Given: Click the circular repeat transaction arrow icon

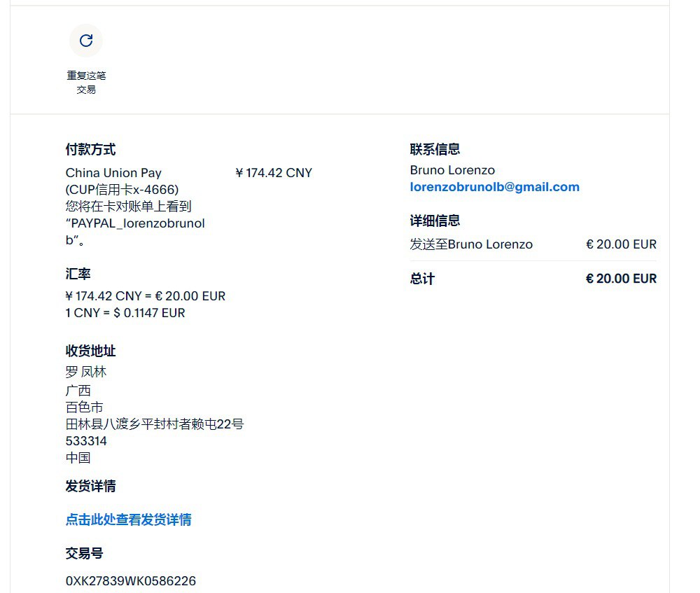Looking at the screenshot, I should (86, 41).
